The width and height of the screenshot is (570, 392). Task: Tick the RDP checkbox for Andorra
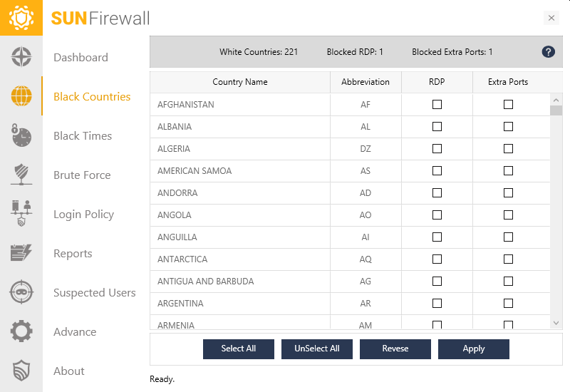coord(437,193)
